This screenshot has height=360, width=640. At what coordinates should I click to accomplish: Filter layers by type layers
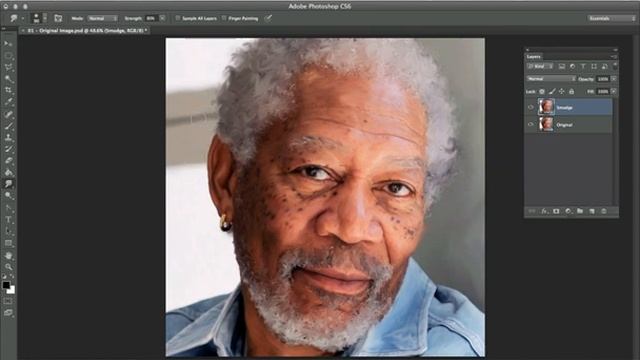click(x=583, y=67)
